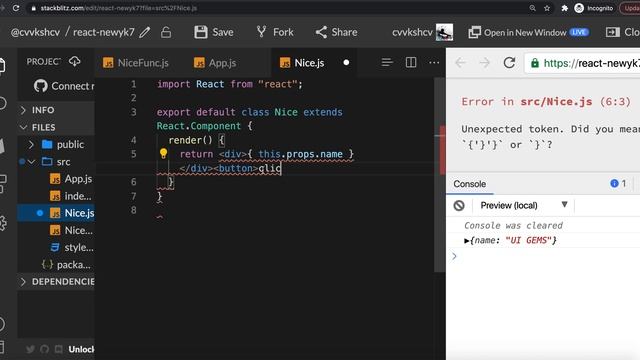Switch to App.js editor tab

[215, 63]
